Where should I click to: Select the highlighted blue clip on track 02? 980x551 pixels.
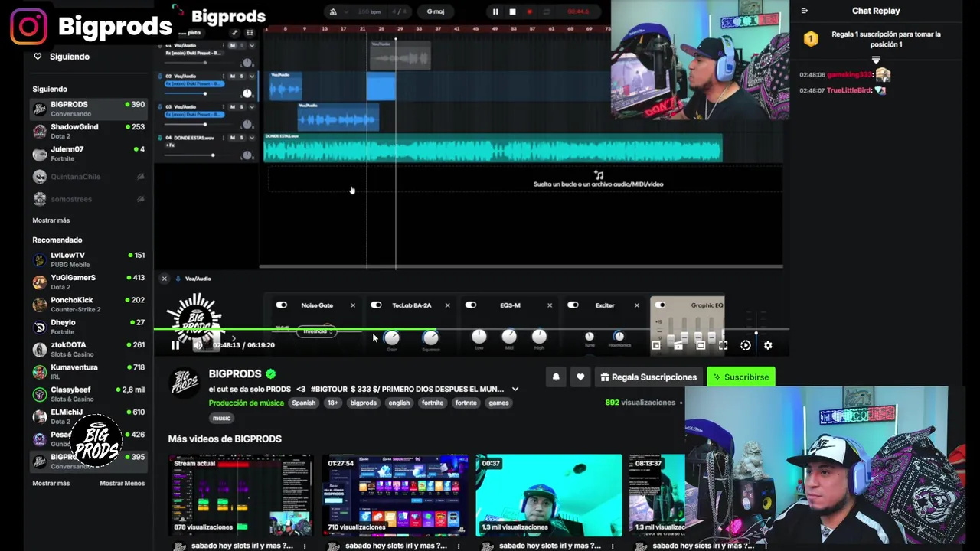pos(381,86)
